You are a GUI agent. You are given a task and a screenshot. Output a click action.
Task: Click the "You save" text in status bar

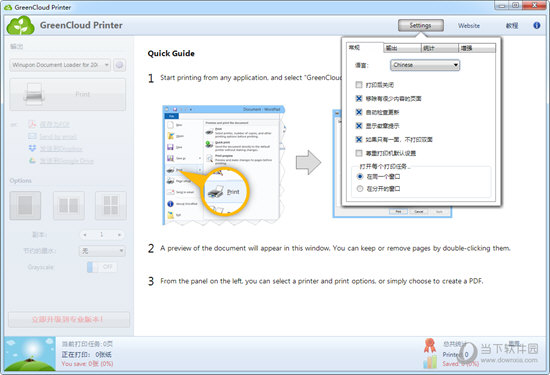pyautogui.click(x=87, y=364)
